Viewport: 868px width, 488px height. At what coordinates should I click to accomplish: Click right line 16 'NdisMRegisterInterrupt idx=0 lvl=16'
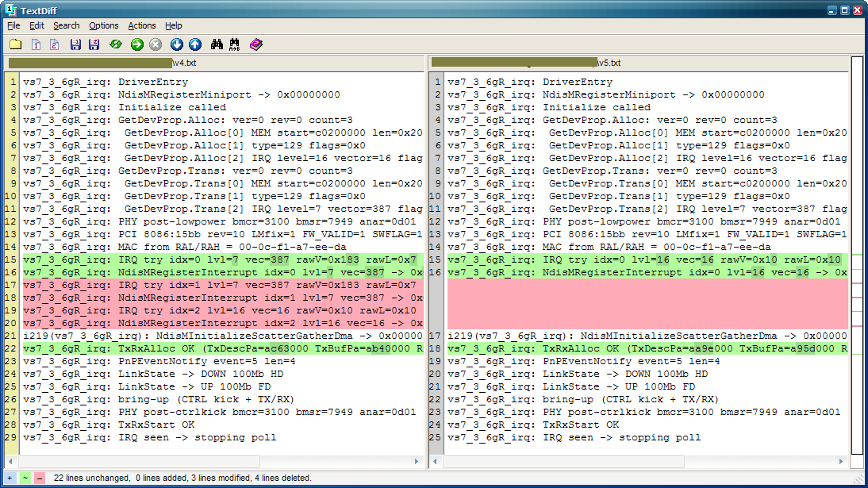click(647, 272)
